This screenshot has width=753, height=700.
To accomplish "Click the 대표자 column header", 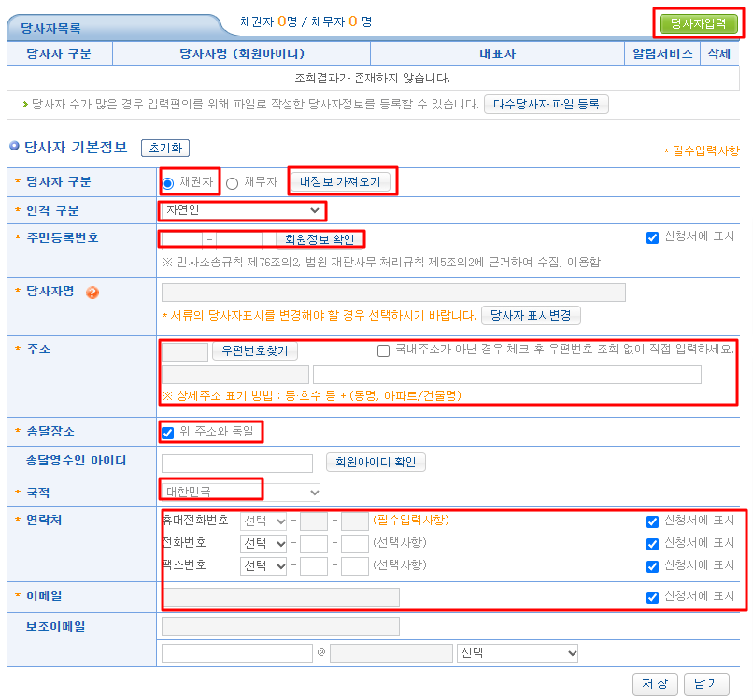I will click(x=498, y=53).
